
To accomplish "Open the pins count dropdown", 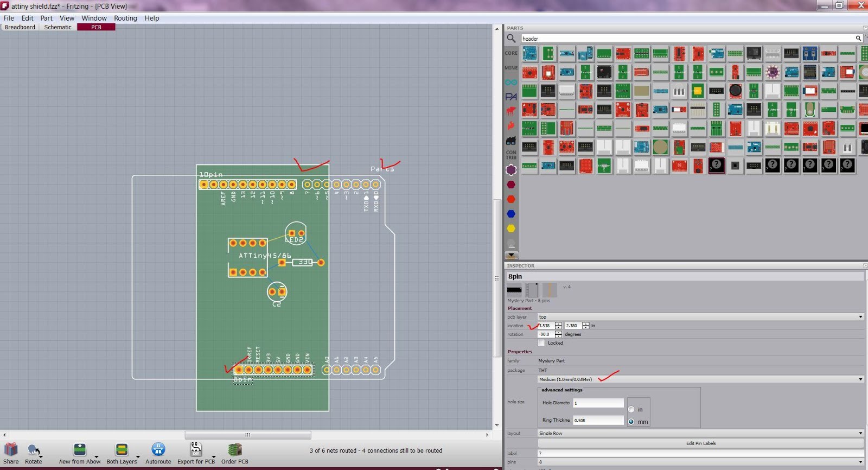I will (x=700, y=462).
